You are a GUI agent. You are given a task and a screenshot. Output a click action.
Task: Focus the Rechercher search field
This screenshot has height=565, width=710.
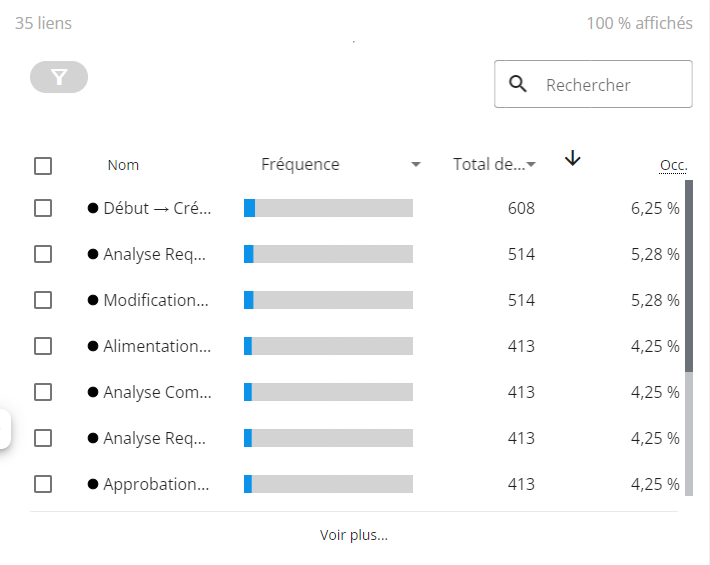[610, 85]
